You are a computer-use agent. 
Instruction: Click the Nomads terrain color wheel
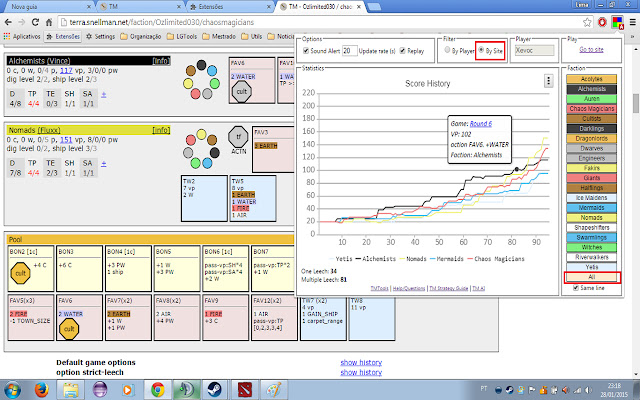coord(201,149)
